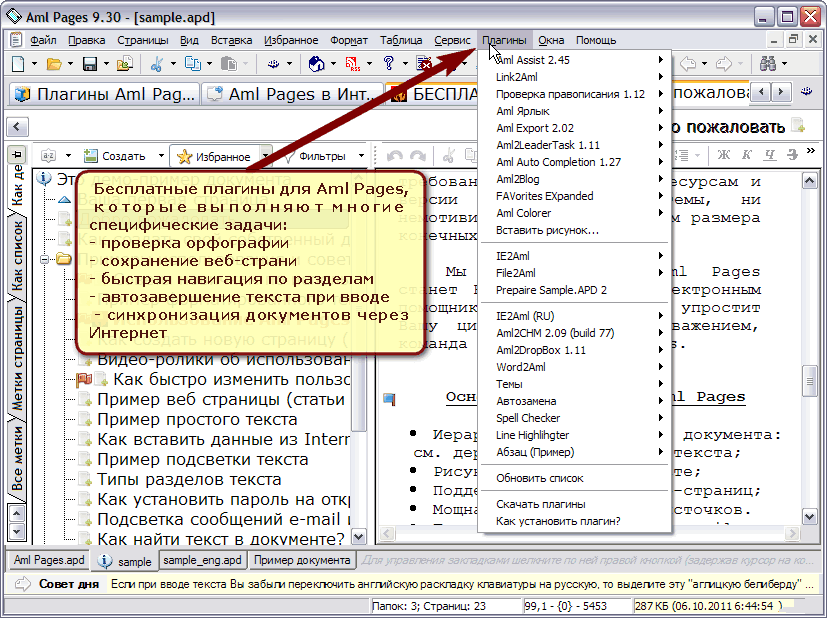Screen dimensions: 827x618
Task: Select tree item Типы разделов текста
Action: coord(189,479)
